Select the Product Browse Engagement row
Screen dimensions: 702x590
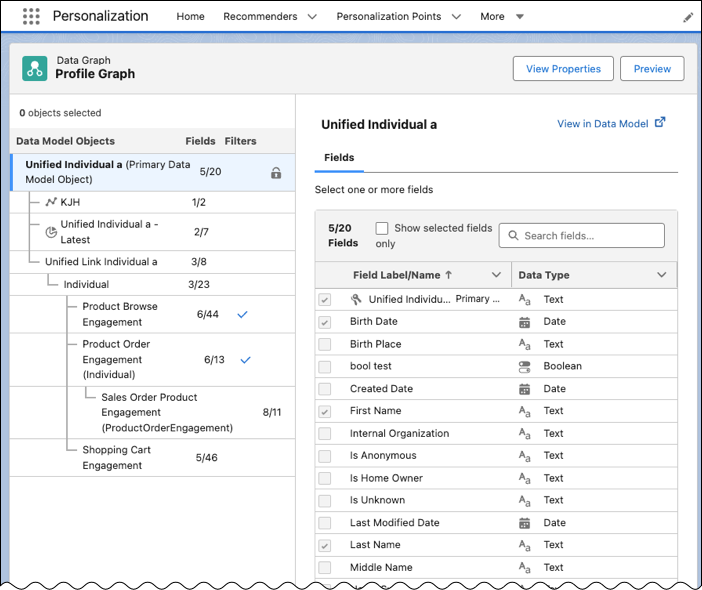click(x=153, y=314)
